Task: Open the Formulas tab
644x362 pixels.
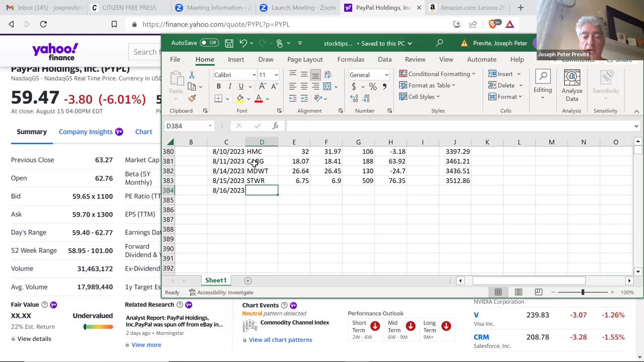Action: coord(351,59)
